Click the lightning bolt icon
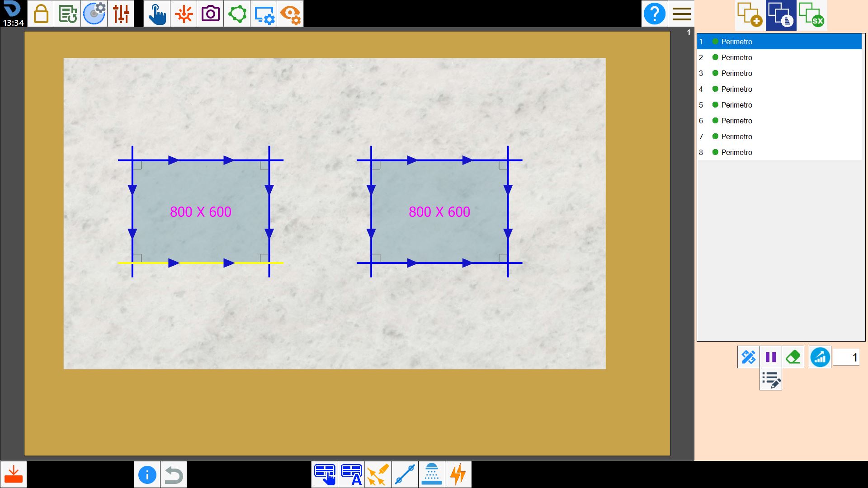 click(458, 474)
